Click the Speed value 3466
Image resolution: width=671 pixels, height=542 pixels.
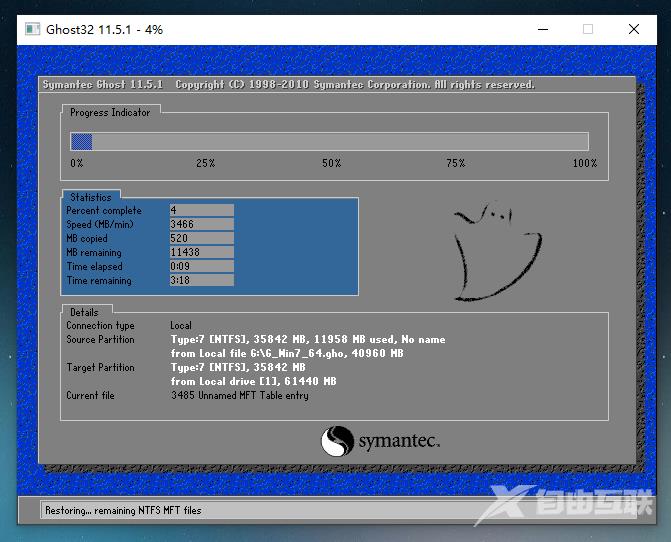(x=202, y=224)
